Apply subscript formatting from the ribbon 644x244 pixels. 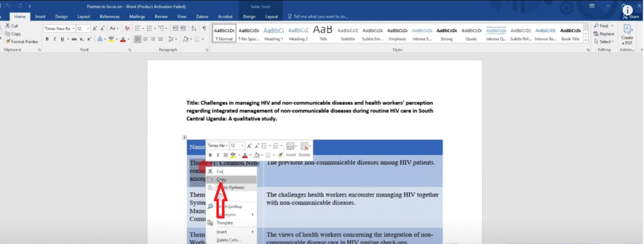coord(82,40)
